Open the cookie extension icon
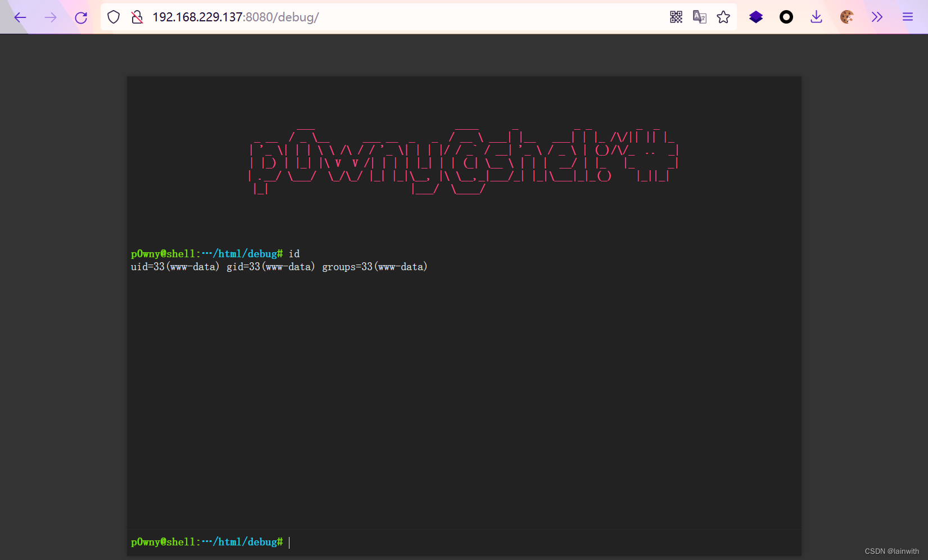The width and height of the screenshot is (928, 560). [847, 17]
